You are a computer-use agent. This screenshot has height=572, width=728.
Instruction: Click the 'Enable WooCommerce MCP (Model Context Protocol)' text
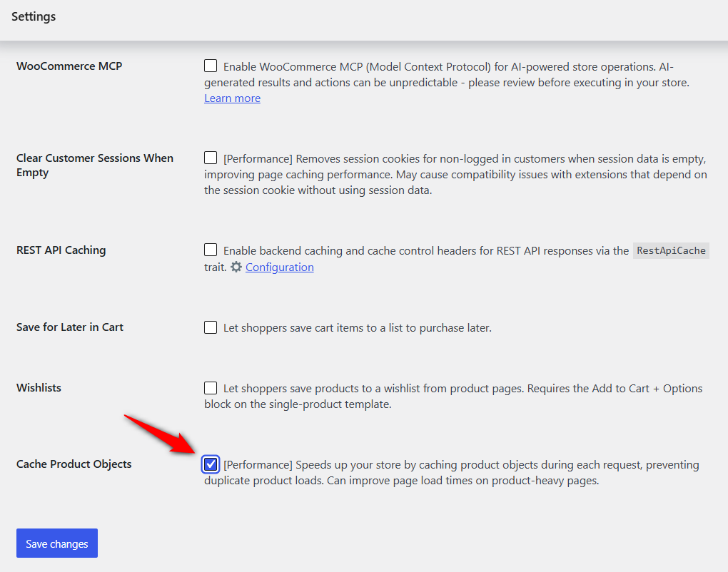point(447,75)
